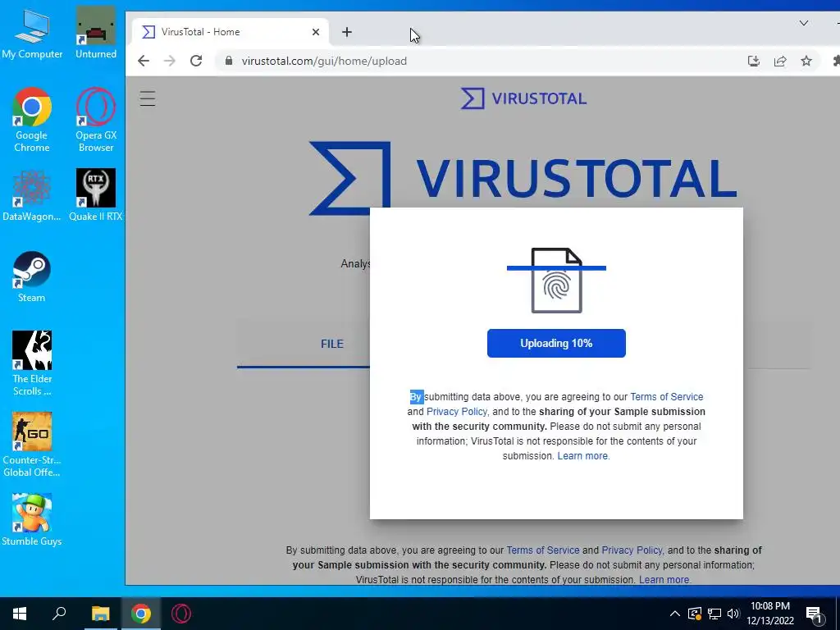The height and width of the screenshot is (630, 840).
Task: Open My Computer desktop icon
Action: (x=32, y=33)
